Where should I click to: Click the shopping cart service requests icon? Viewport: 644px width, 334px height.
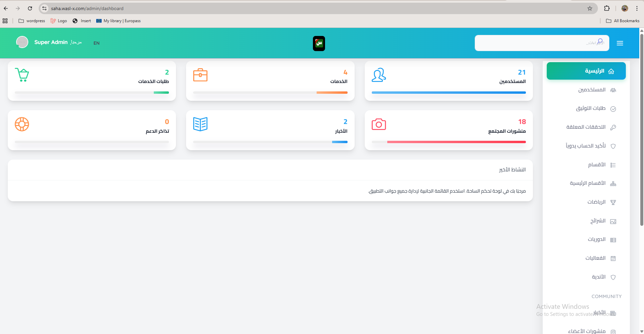coord(22,75)
